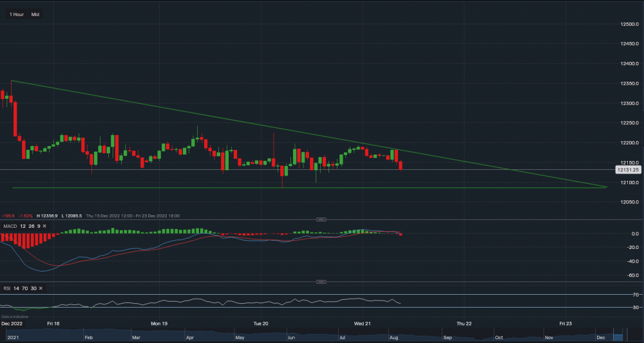Jump to Jun on the navigator timeline
Image resolution: width=644 pixels, height=343 pixels.
tap(291, 337)
